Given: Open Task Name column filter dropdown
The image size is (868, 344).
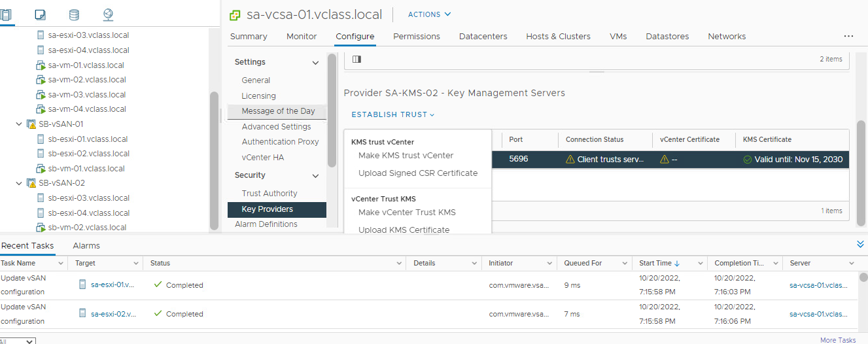Looking at the screenshot, I should point(61,264).
